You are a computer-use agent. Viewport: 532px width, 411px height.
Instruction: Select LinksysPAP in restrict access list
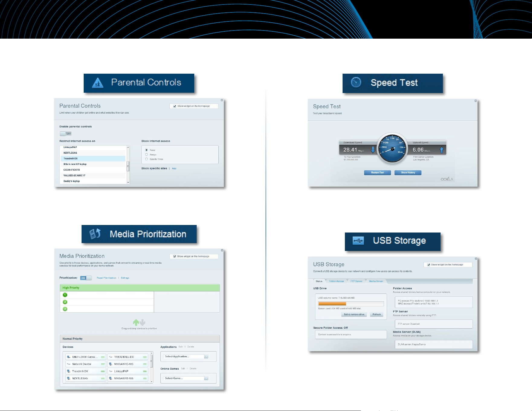[x=93, y=147]
